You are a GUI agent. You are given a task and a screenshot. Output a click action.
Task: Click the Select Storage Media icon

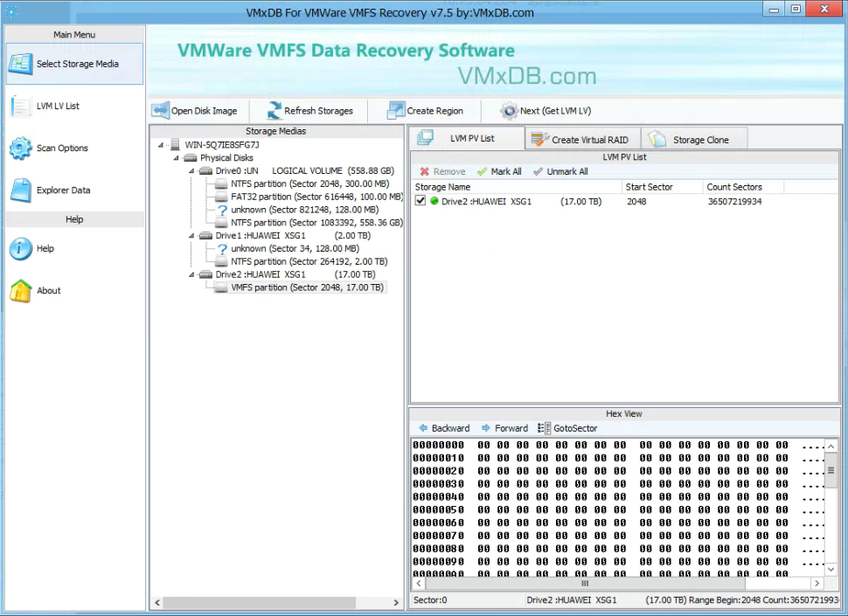pos(20,64)
